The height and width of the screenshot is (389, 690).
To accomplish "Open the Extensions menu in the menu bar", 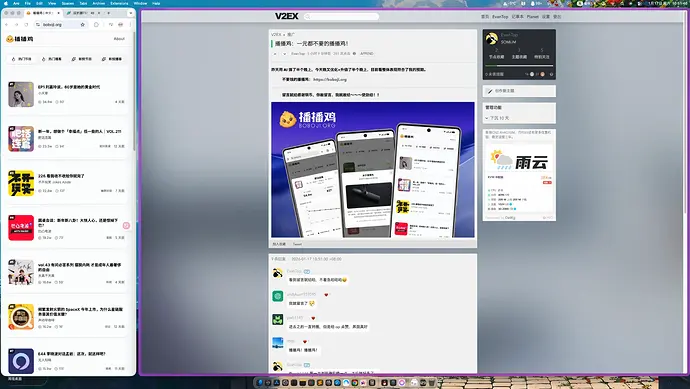I will pyautogui.click(x=119, y=3).
